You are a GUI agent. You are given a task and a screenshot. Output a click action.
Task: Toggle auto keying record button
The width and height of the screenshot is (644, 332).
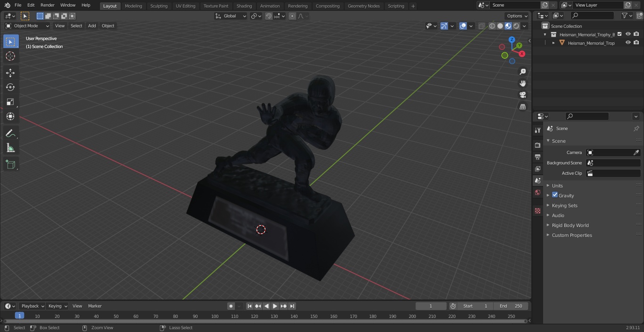coord(231,306)
